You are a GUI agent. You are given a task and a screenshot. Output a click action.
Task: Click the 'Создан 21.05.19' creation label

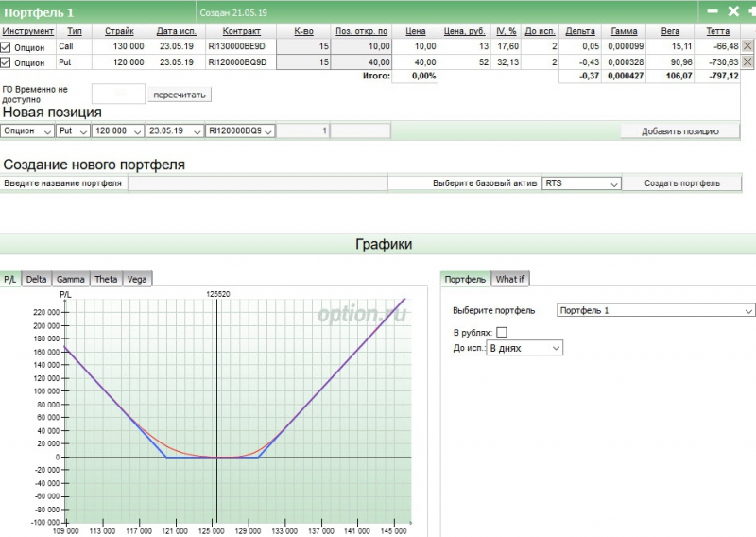(233, 12)
